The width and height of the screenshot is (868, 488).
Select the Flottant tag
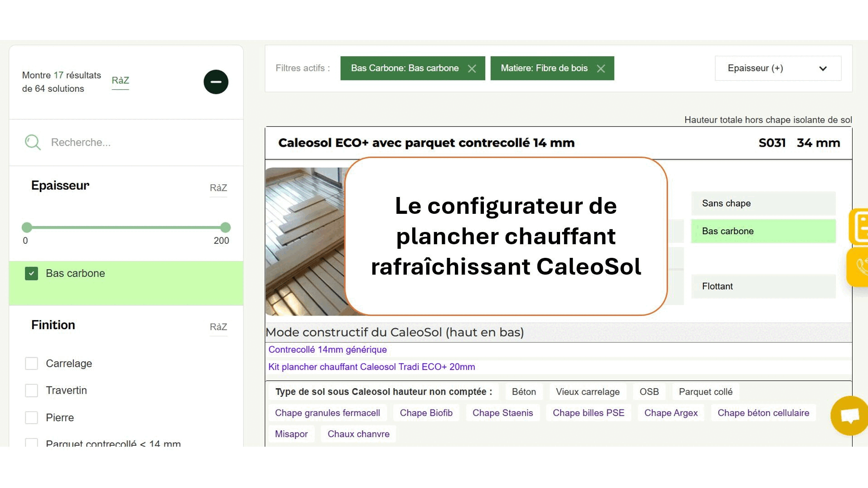pyautogui.click(x=763, y=286)
